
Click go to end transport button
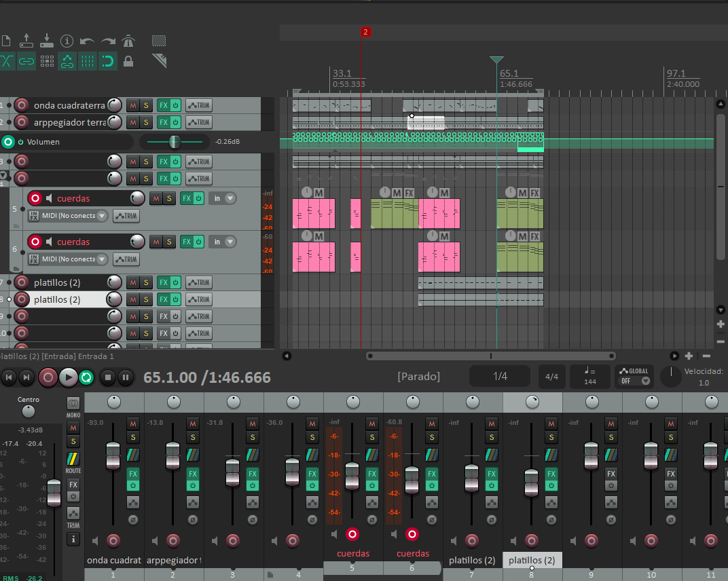coord(26,378)
